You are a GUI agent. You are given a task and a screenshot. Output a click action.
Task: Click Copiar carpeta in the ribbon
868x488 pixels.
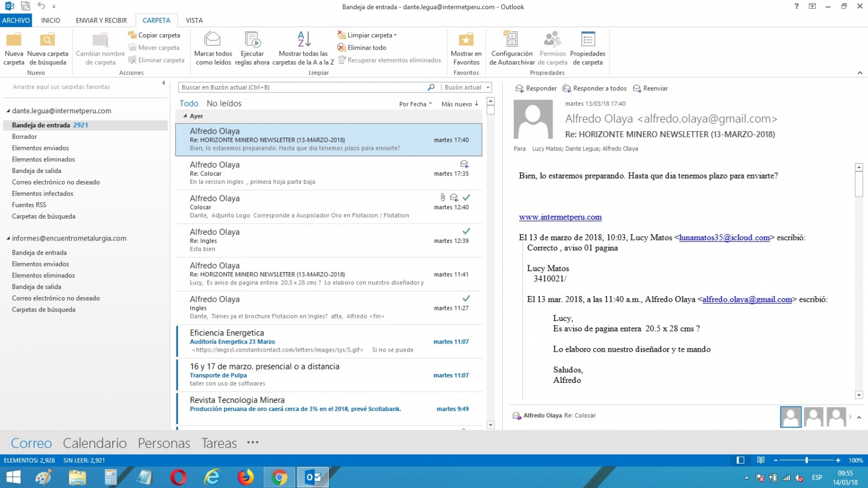point(154,35)
